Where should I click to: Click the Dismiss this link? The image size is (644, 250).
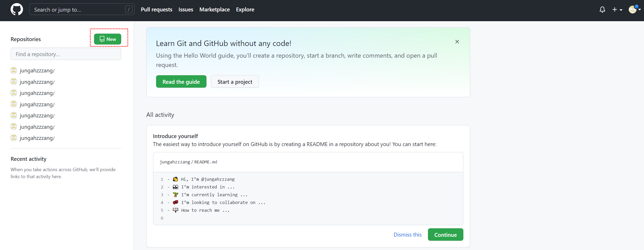pyautogui.click(x=408, y=235)
